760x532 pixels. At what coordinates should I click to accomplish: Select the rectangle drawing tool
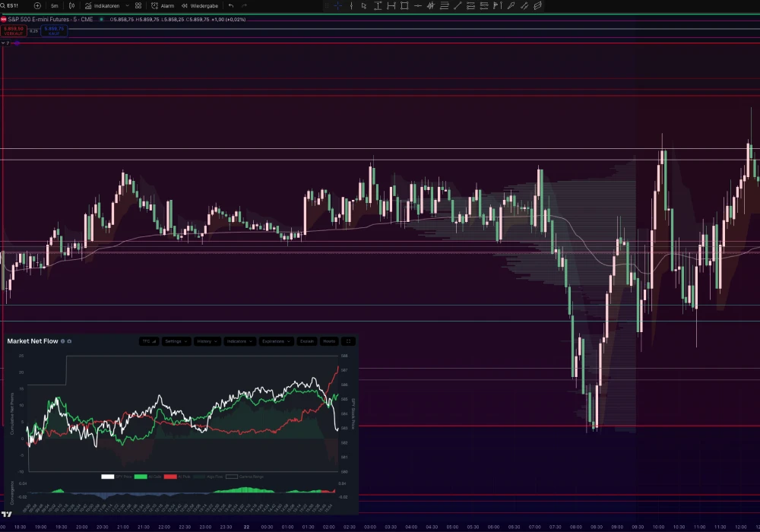404,6
